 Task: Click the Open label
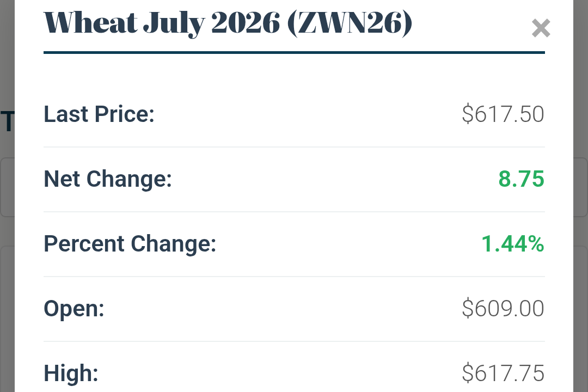(74, 309)
